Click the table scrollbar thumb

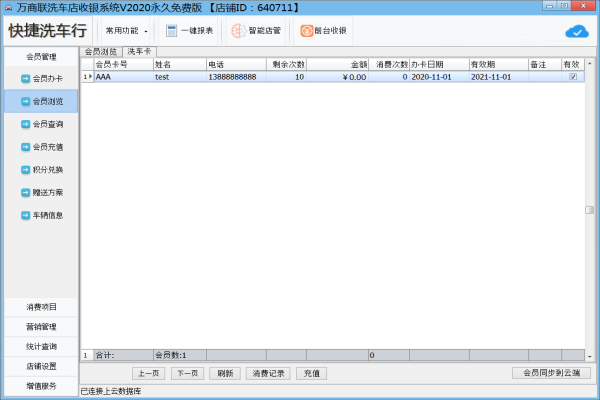coord(590,210)
